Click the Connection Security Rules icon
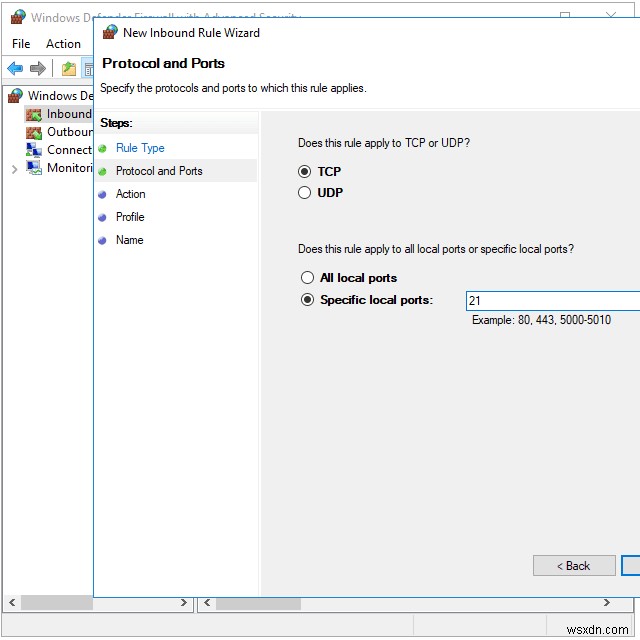This screenshot has width=640, height=640. 34,150
